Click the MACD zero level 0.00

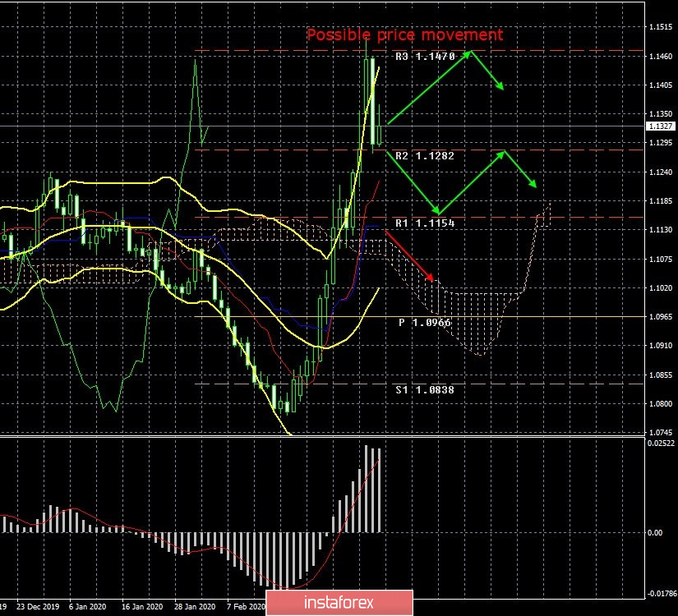tap(655, 532)
